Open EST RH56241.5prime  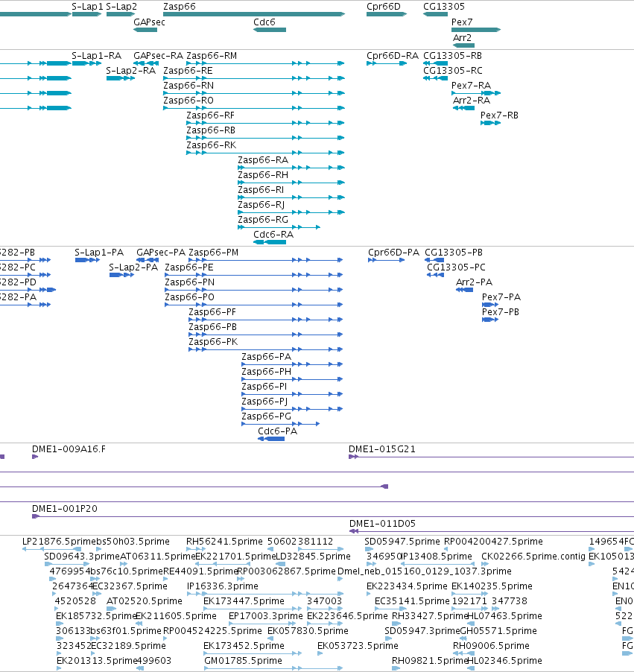[196, 549]
